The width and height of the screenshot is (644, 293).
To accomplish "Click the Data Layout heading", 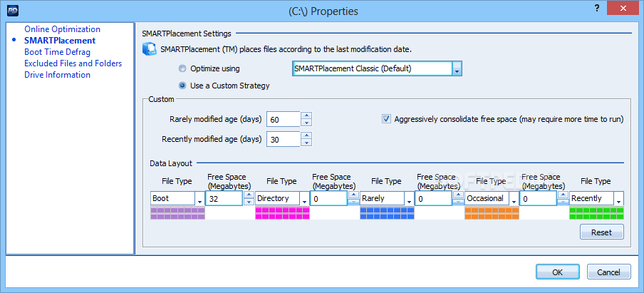I will (171, 163).
